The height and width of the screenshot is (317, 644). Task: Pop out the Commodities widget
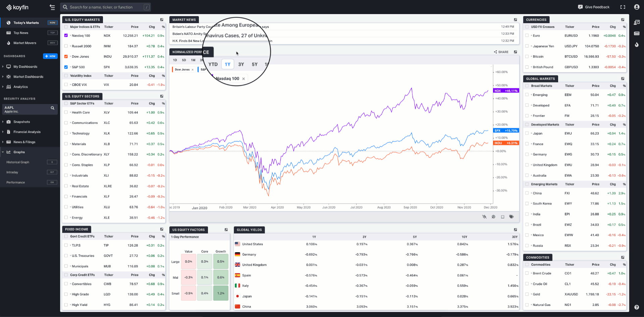pos(623,258)
